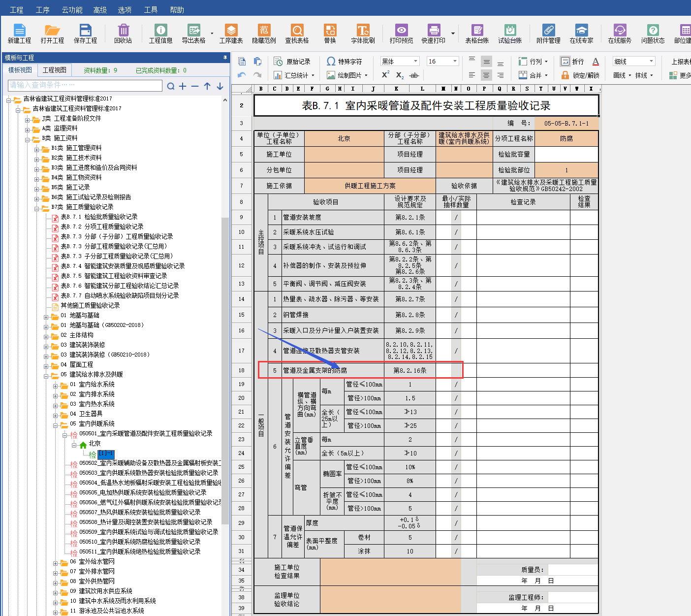The width and height of the screenshot is (691, 616).
Task: Open the 汇总统计 dropdown
Action: click(x=294, y=75)
